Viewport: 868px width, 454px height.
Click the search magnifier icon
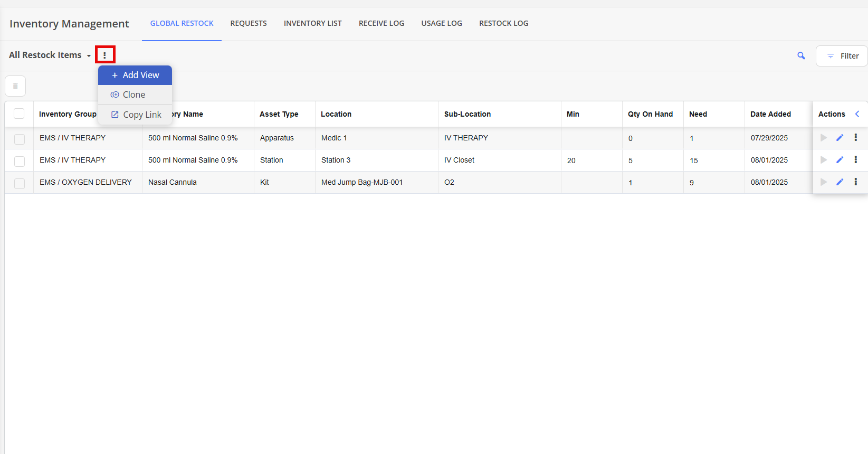tap(801, 55)
